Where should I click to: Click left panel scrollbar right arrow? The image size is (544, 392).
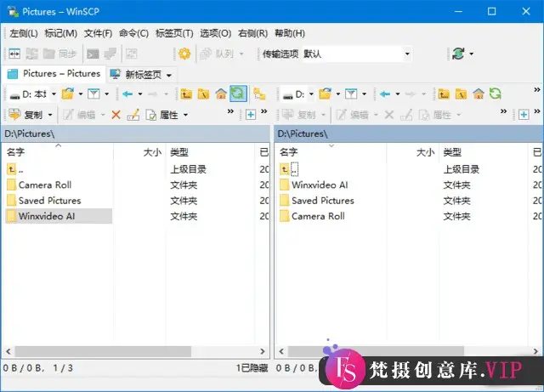point(263,351)
